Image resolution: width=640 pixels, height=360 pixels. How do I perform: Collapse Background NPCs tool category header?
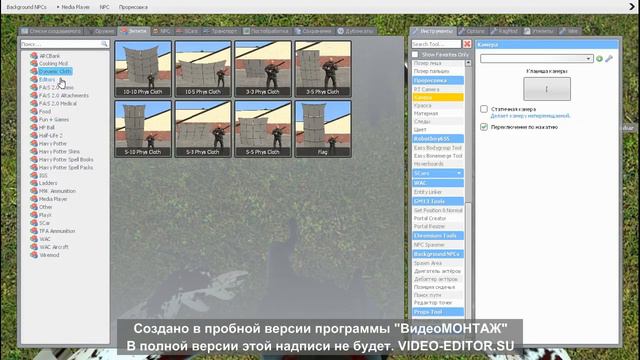[438, 254]
